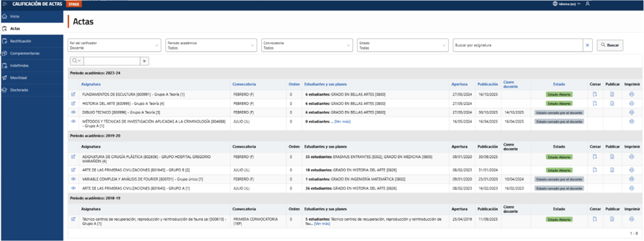Image resolution: width=644 pixels, height=241 pixels.
Task: Select Actas in the sidebar
Action: [32, 28]
